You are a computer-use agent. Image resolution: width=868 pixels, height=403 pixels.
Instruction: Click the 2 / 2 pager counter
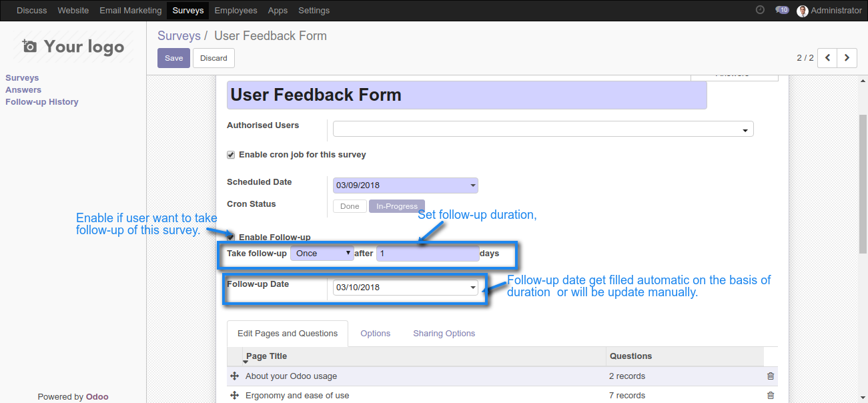point(805,58)
